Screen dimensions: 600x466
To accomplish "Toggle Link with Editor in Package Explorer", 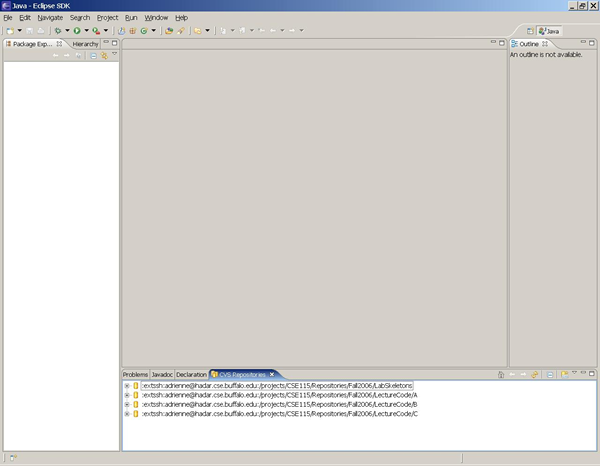I will (104, 56).
